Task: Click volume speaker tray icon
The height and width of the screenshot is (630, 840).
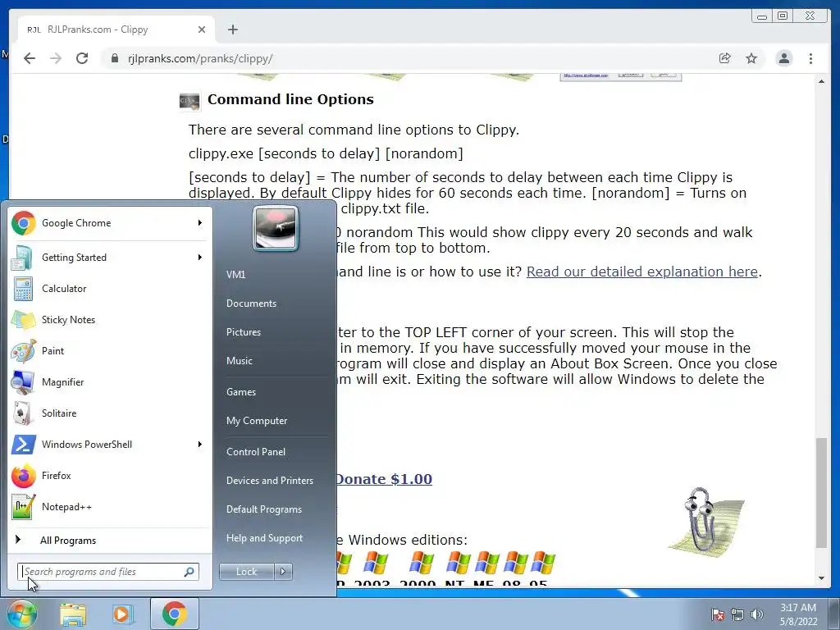Action: click(757, 615)
